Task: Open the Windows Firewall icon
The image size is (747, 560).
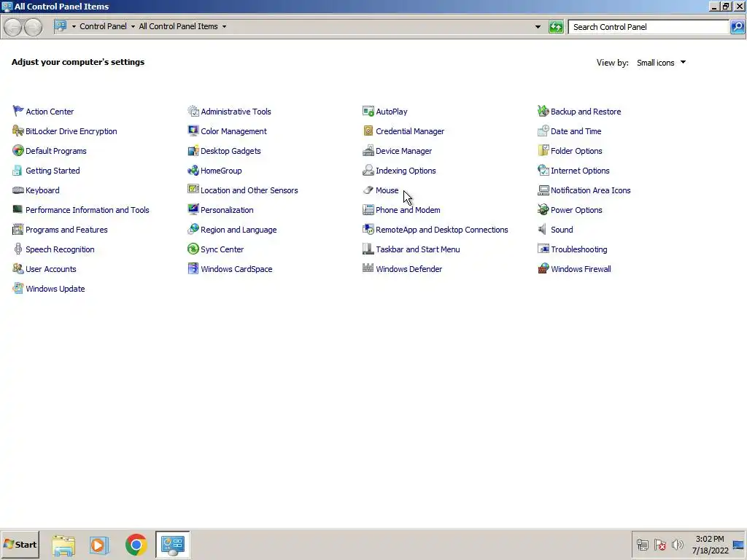Action: [x=543, y=268]
